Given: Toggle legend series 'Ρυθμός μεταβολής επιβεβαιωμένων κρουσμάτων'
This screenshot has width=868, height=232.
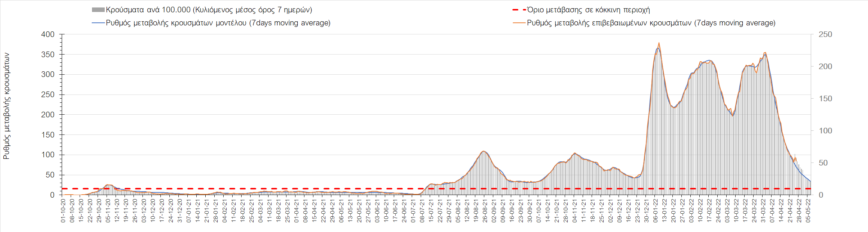Looking at the screenshot, I should click(651, 23).
